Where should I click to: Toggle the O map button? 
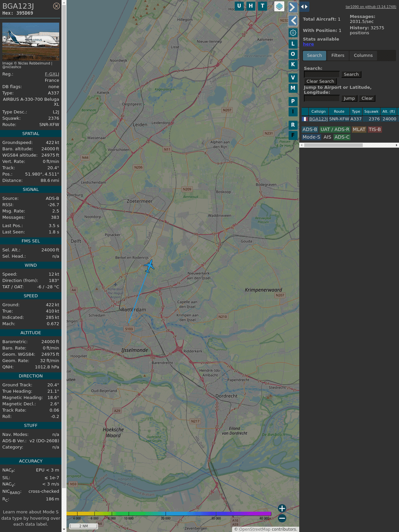pyautogui.click(x=293, y=54)
